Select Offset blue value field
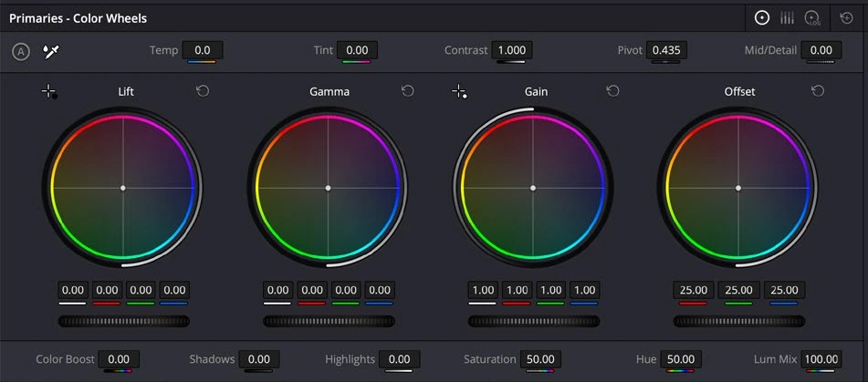 [784, 290]
